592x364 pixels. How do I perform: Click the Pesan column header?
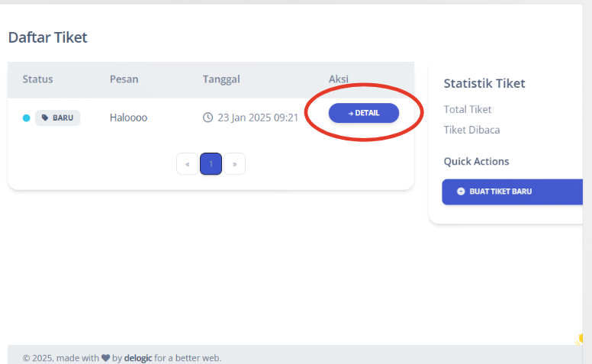124,79
